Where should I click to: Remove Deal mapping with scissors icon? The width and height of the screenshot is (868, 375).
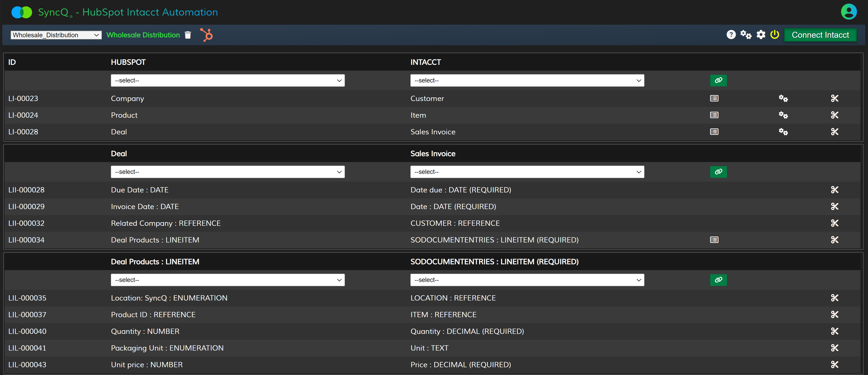tap(834, 132)
